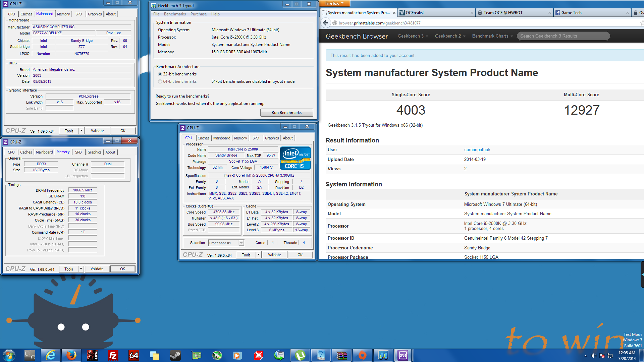The image size is (644, 362).
Task: Open Windows Explorer folder taskbar icon
Action: pos(155,355)
